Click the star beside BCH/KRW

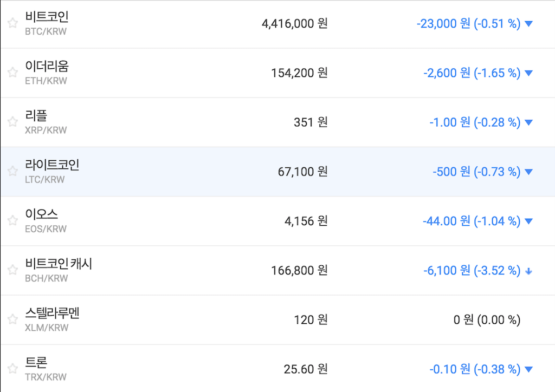point(12,270)
